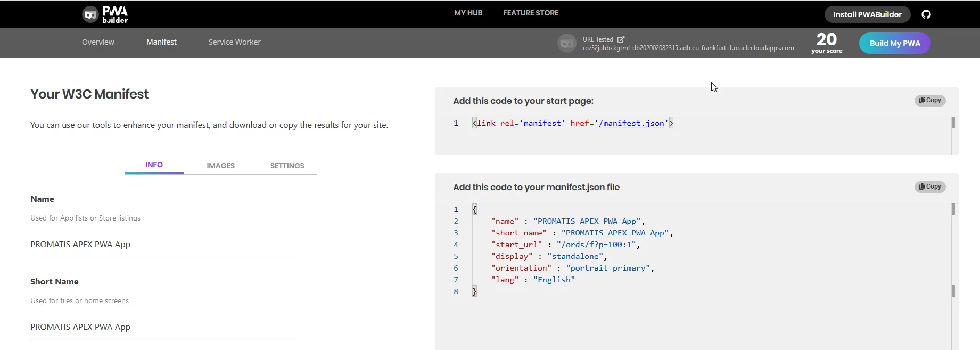Go to the Service Worker tab
Image resolution: width=980 pixels, height=350 pixels.
(235, 42)
